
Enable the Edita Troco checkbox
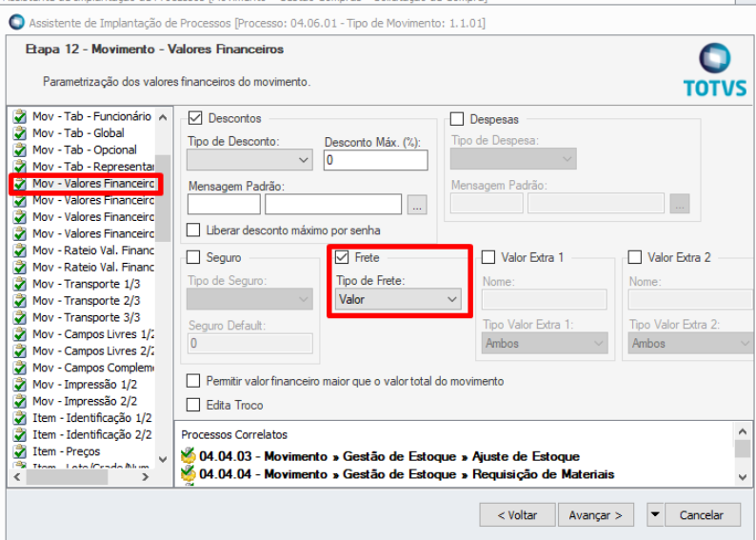(193, 405)
